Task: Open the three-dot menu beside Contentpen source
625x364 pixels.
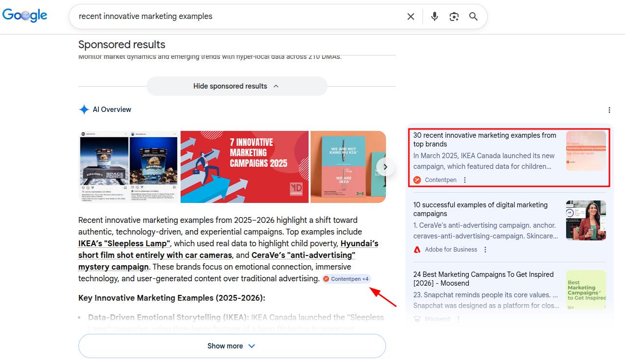Action: tap(464, 180)
